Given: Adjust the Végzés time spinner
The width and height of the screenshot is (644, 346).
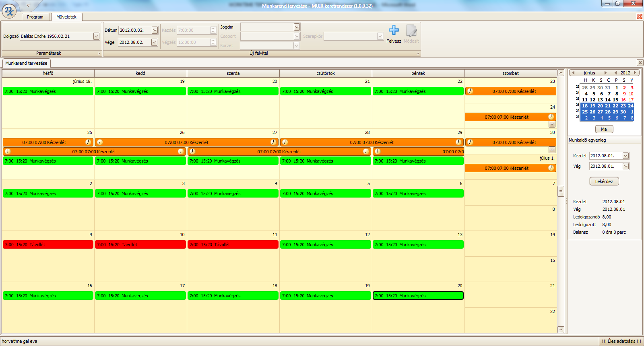Looking at the screenshot, I should [x=213, y=42].
